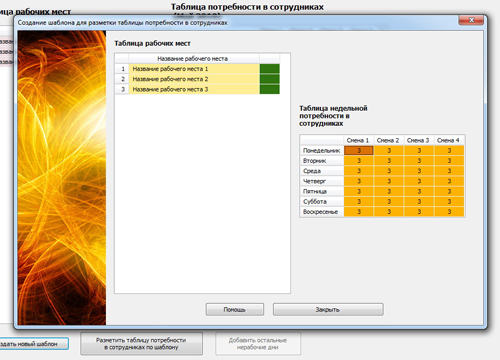Select the Понедельник Смена 1 cell

pos(359,151)
